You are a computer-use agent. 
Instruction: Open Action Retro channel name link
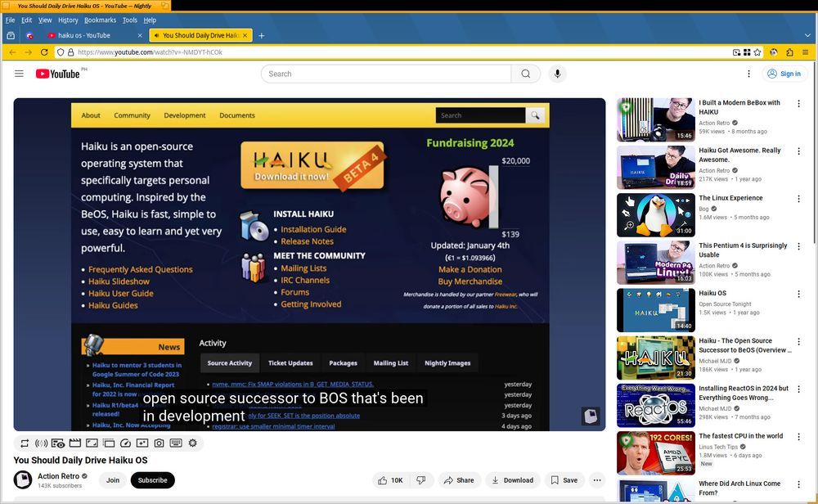point(58,476)
